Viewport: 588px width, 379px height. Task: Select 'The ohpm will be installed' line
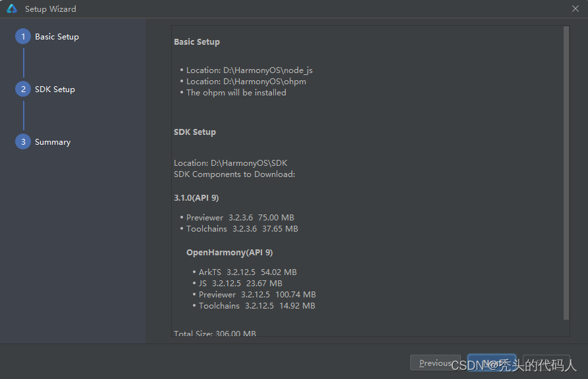[236, 93]
